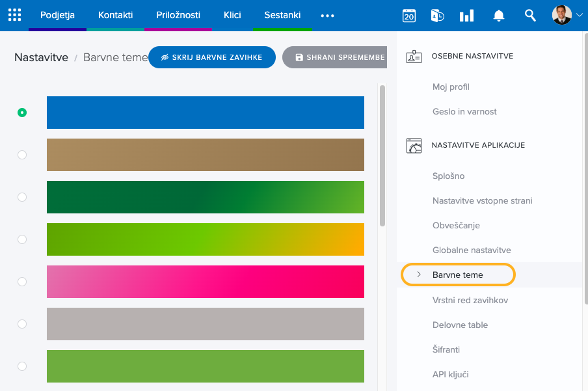Click the user profile avatar
The height and width of the screenshot is (391, 588).
tap(561, 15)
